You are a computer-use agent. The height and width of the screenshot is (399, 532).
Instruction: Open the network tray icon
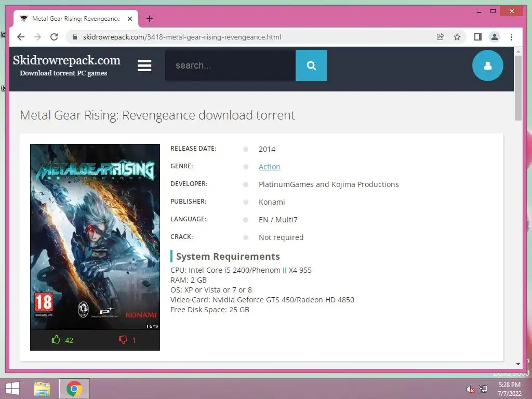click(483, 389)
